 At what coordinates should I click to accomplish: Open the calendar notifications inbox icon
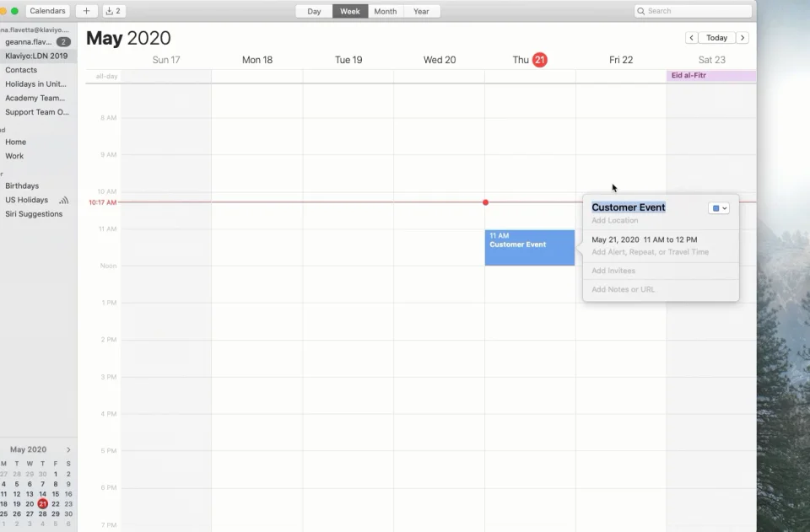click(113, 11)
